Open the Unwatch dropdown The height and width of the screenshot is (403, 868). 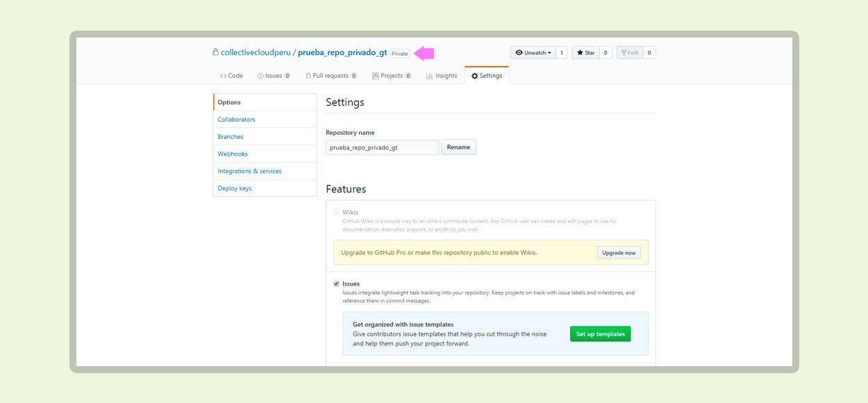click(533, 53)
